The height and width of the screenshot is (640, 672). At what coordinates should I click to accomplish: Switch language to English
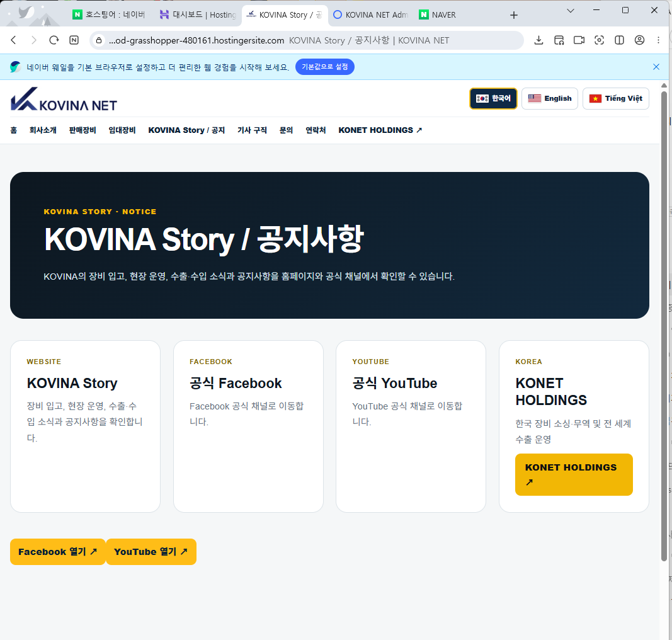pos(550,99)
